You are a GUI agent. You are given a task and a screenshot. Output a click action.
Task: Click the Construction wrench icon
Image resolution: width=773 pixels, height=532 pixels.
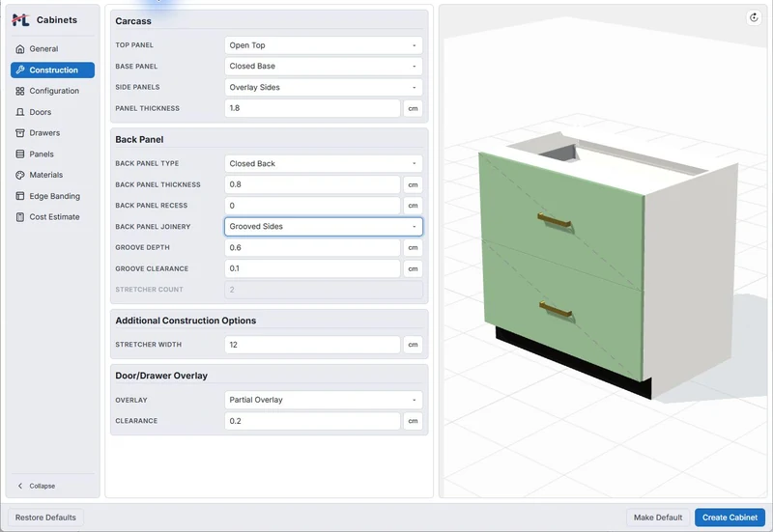point(19,70)
